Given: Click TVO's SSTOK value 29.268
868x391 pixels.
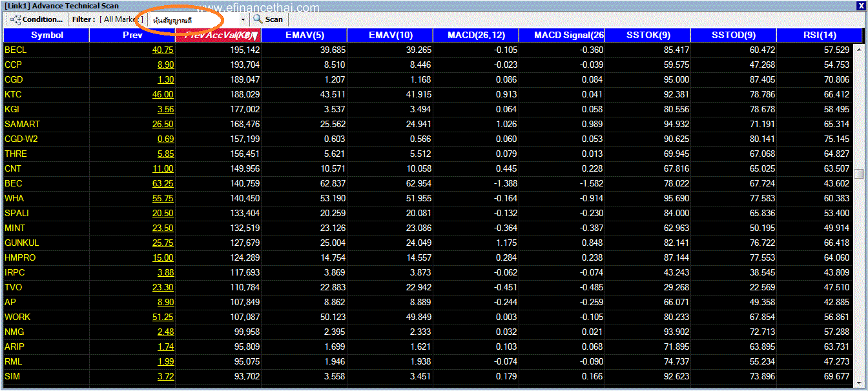Looking at the screenshot, I should (676, 287).
